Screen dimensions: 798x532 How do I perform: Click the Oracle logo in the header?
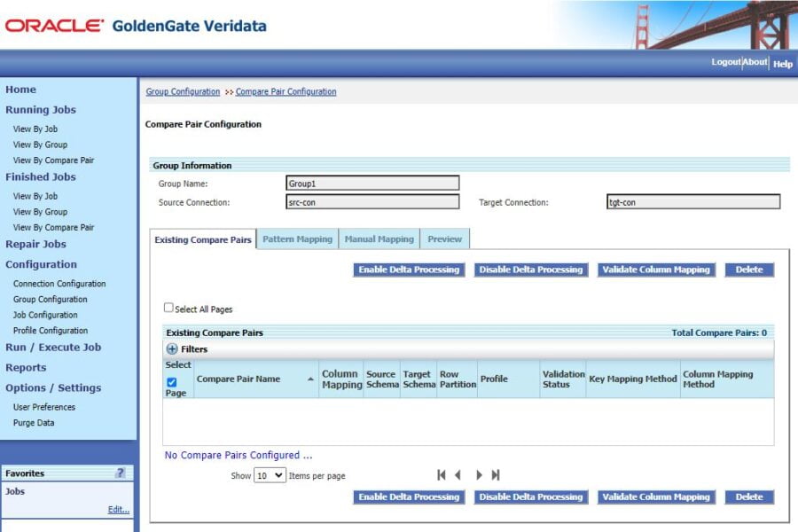[55, 25]
